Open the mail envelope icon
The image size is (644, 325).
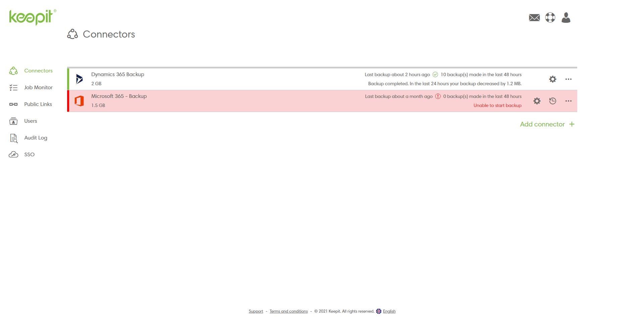click(534, 17)
